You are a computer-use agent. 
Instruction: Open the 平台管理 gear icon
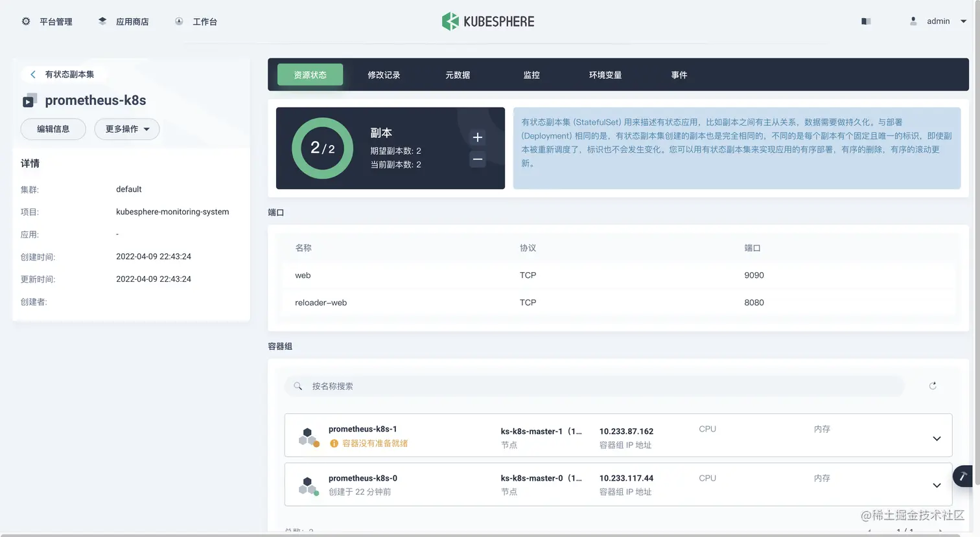[26, 21]
